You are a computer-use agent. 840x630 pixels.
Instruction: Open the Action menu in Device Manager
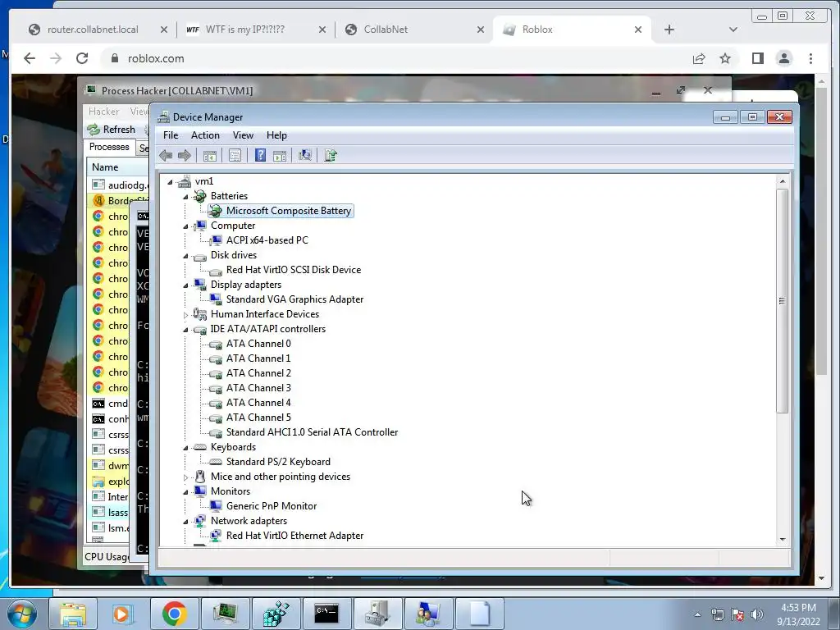(x=205, y=135)
